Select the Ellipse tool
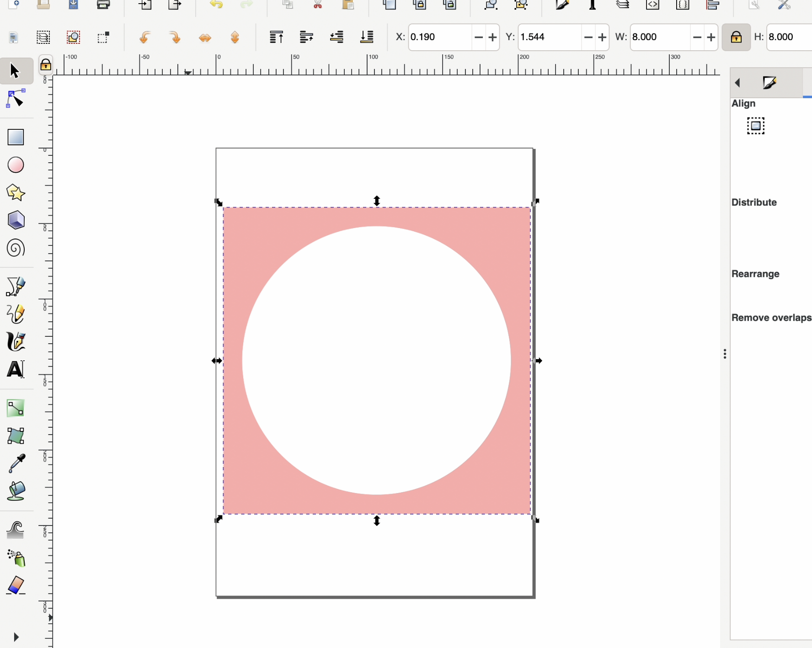Screen dimensions: 812x648 point(15,165)
